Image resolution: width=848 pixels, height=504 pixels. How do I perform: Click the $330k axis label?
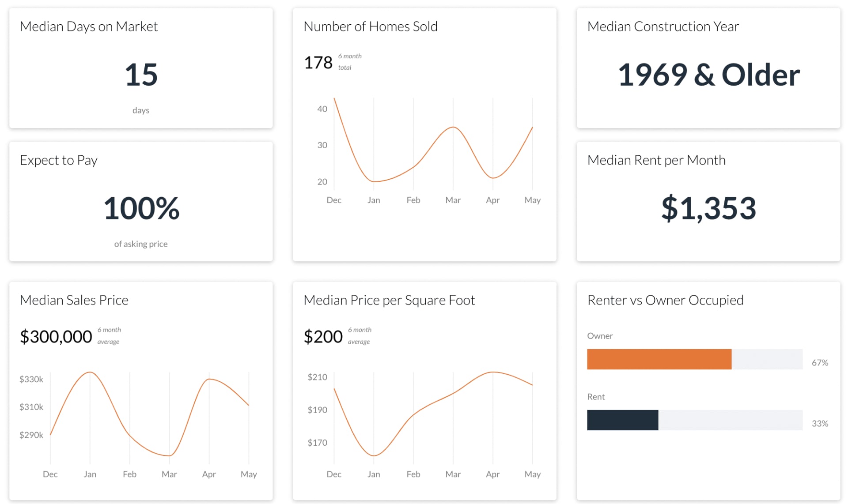[31, 380]
